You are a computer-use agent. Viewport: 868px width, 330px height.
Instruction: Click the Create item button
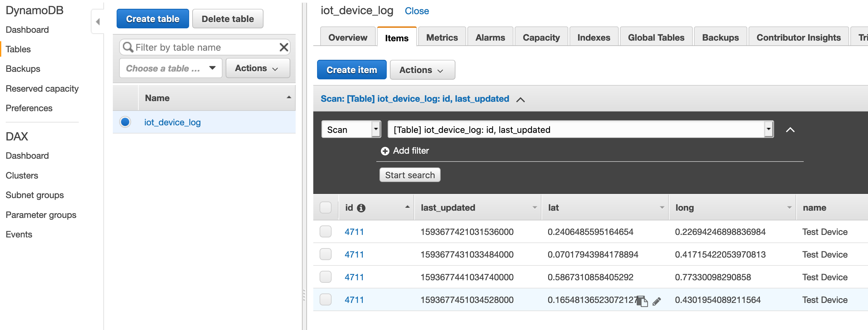coord(351,70)
